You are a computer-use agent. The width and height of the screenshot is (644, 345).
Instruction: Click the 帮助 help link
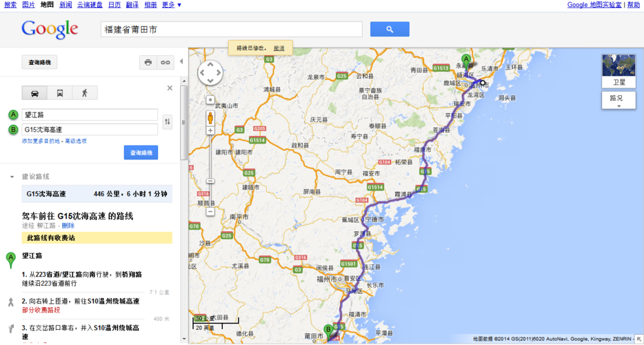coord(632,5)
